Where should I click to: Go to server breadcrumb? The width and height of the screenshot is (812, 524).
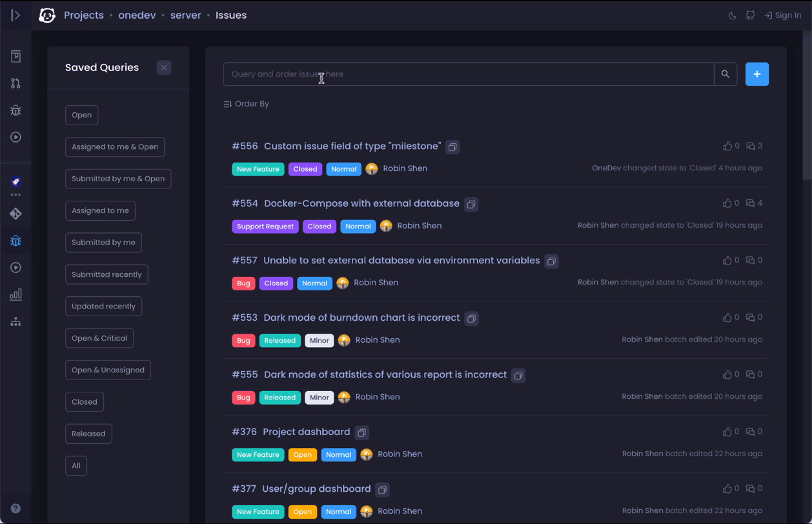186,15
